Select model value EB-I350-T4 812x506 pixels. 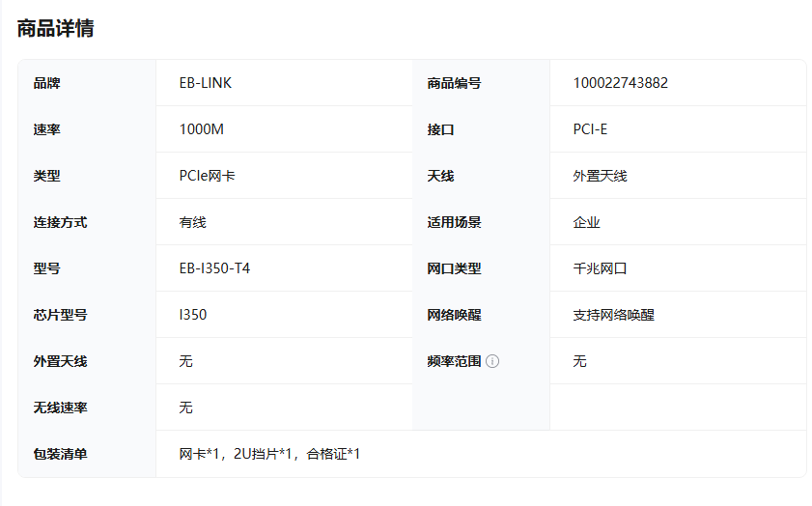pyautogui.click(x=214, y=268)
